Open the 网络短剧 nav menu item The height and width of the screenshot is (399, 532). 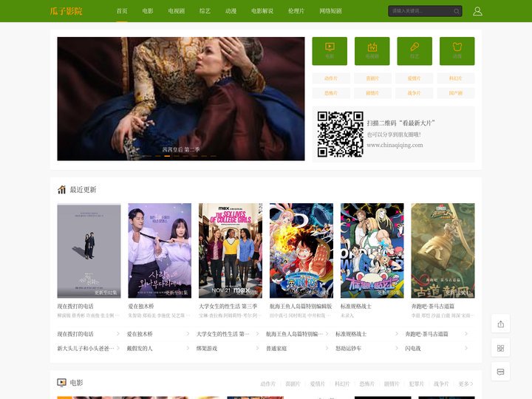point(330,11)
